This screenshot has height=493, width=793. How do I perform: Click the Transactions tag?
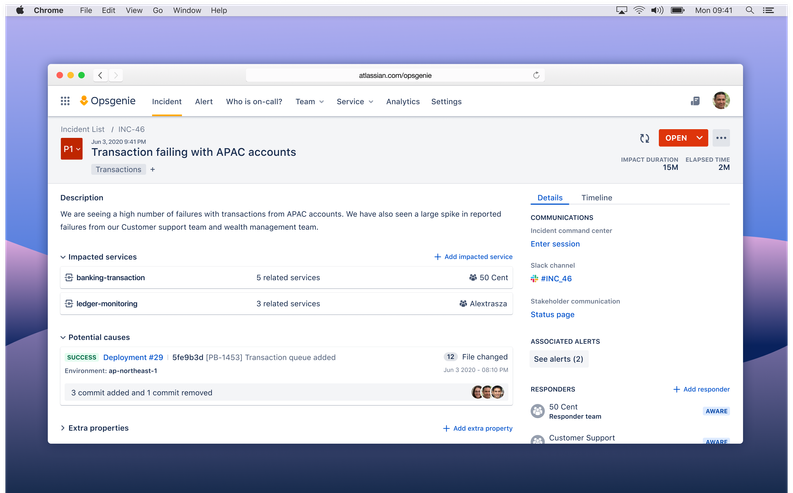[x=118, y=169]
